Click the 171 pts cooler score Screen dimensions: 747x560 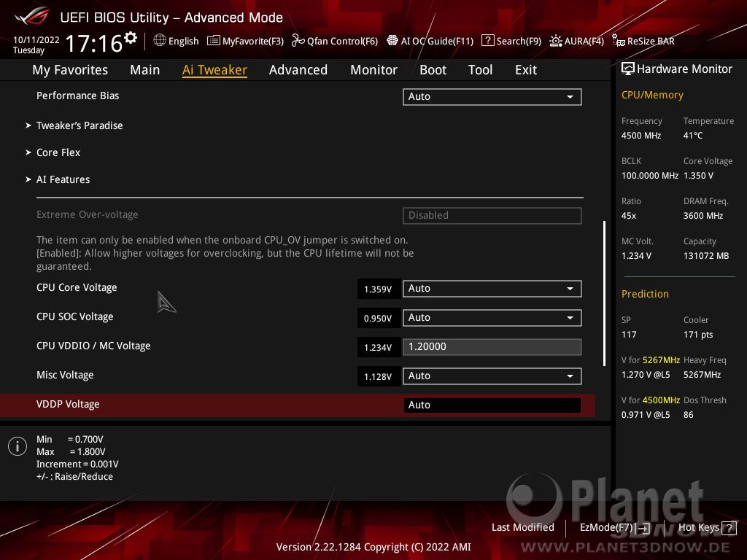click(x=698, y=335)
